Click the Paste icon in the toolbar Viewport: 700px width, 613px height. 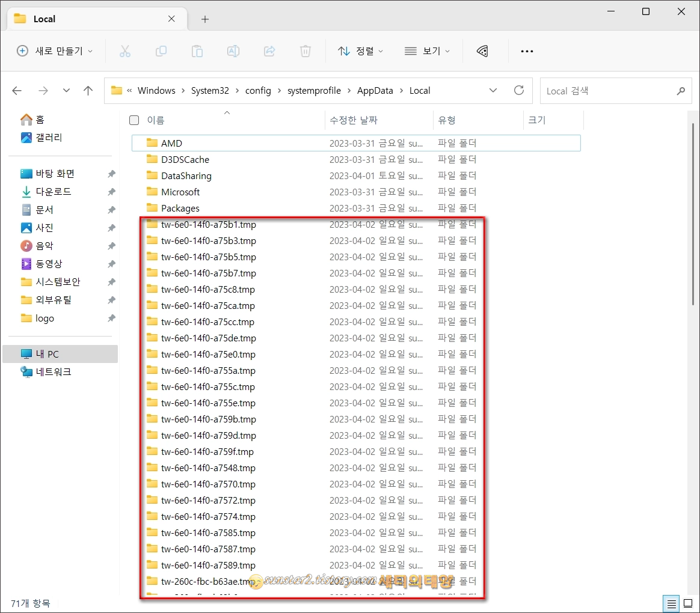coord(197,51)
